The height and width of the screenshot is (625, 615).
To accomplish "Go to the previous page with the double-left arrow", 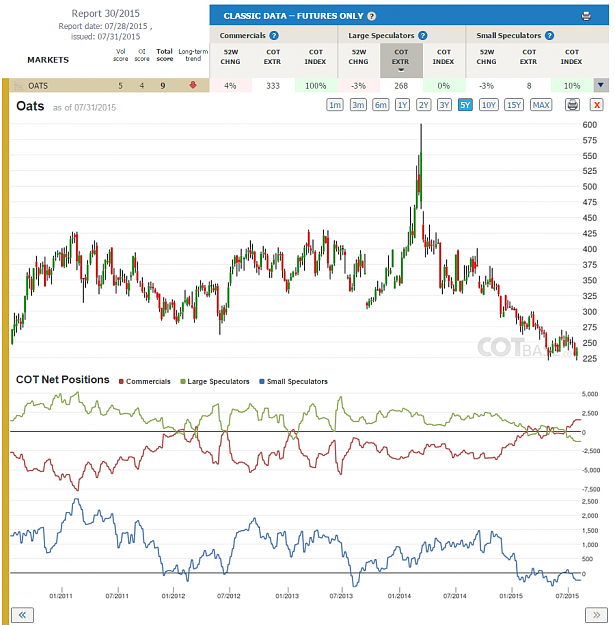I will pos(22,615).
